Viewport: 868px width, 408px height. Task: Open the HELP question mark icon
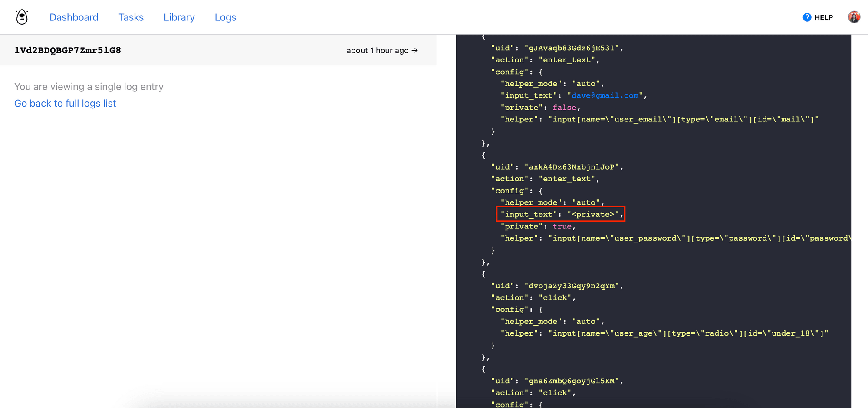806,17
